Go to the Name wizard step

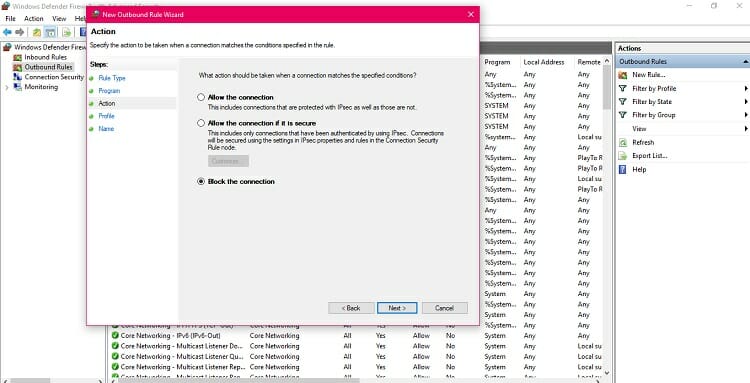(x=106, y=129)
